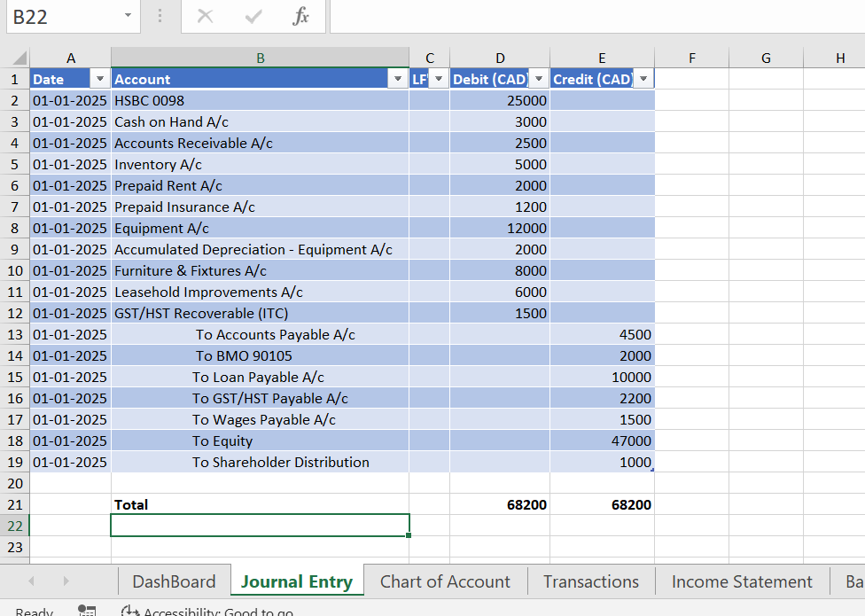865x616 pixels.
Task: Go to the Income Statement sheet
Action: click(742, 581)
